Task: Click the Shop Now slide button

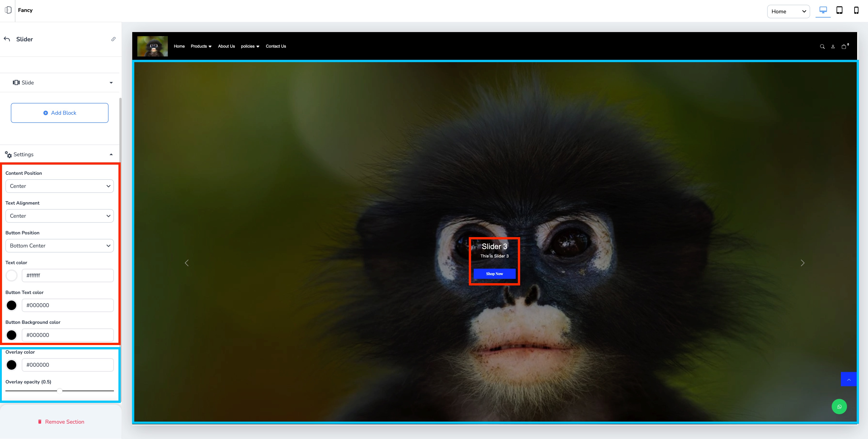Action: point(494,274)
